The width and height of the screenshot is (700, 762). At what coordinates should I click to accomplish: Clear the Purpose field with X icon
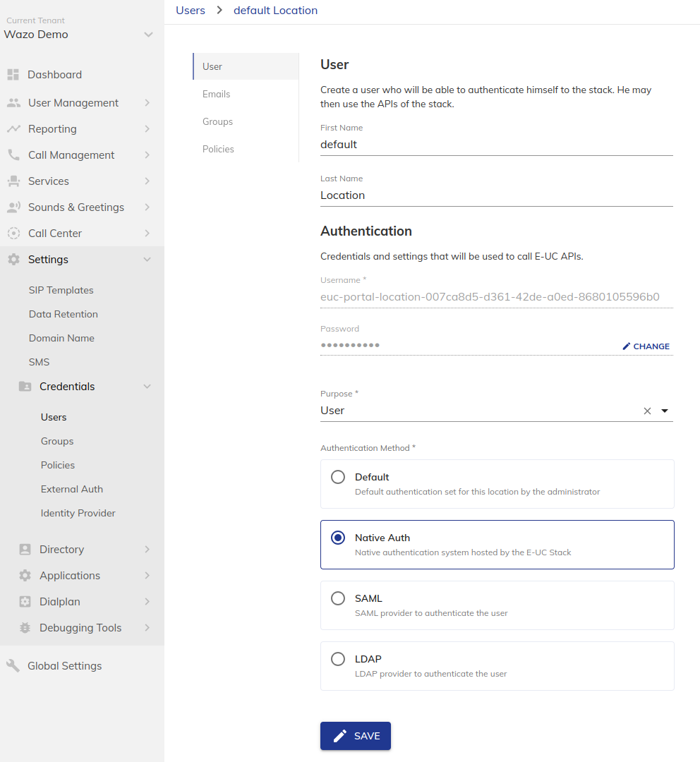647,411
